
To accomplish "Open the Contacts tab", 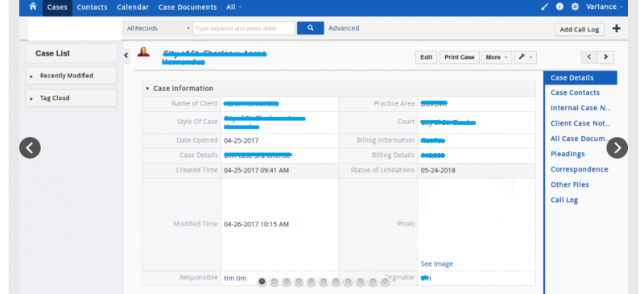I will [x=92, y=7].
